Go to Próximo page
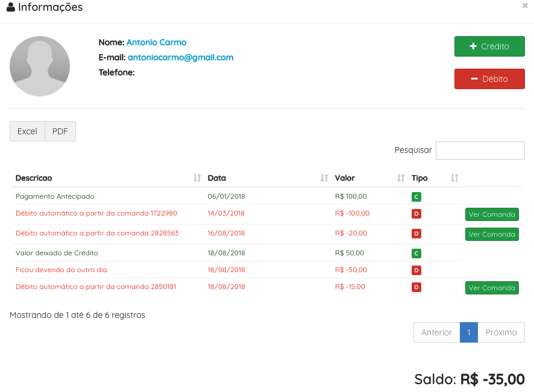The height and width of the screenshot is (392, 534). coord(501,332)
